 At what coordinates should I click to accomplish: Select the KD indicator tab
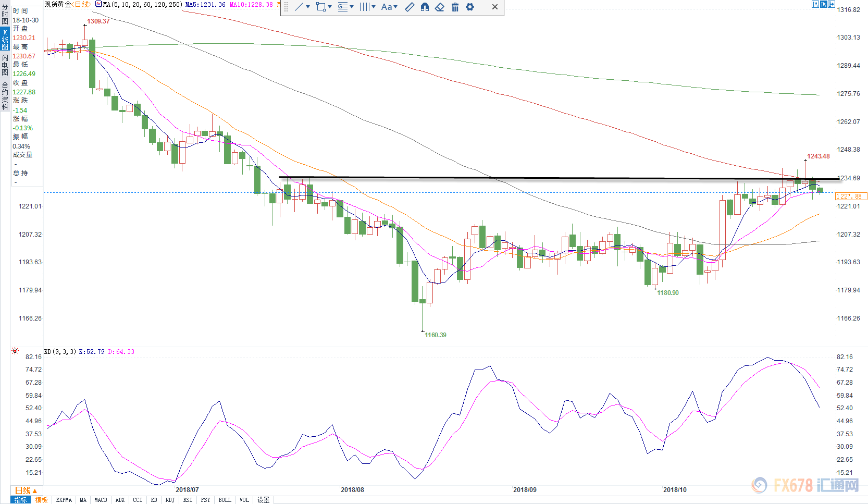point(154,500)
